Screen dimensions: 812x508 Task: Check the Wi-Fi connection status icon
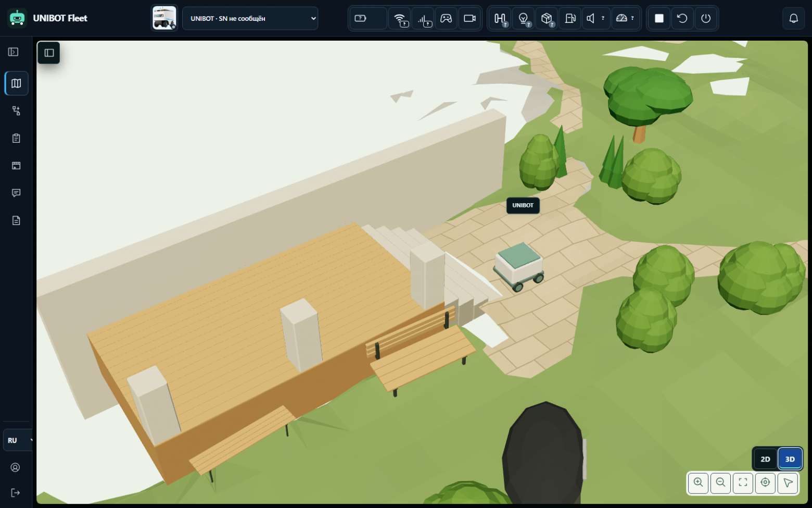click(x=400, y=19)
